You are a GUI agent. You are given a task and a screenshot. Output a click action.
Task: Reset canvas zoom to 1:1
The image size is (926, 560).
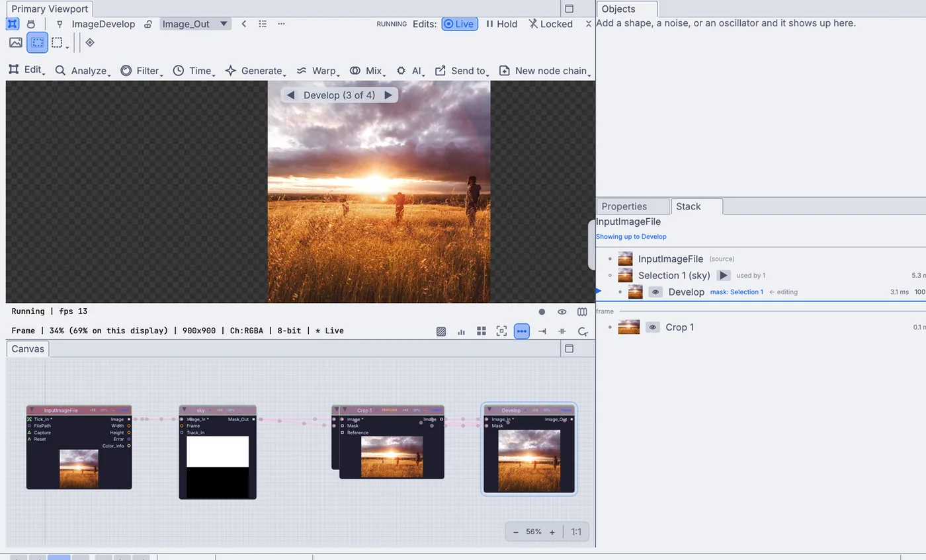576,532
